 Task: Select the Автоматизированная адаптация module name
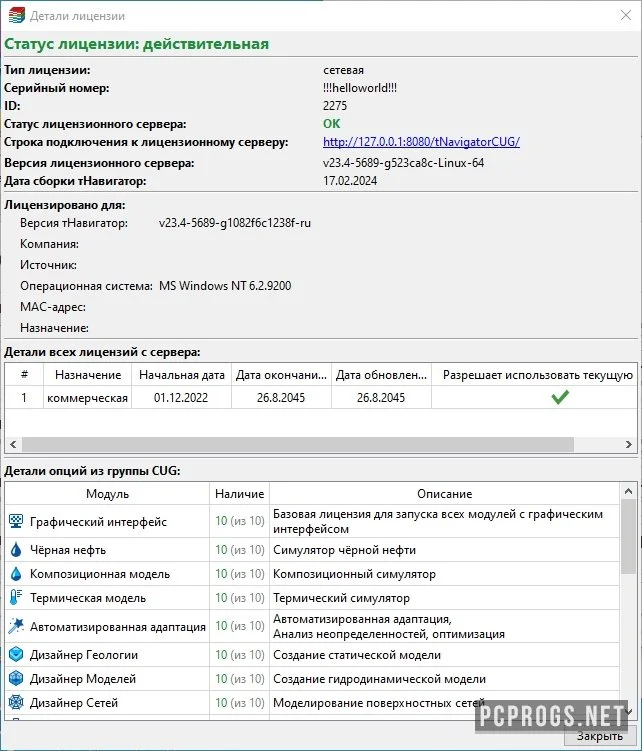[x=118, y=626]
